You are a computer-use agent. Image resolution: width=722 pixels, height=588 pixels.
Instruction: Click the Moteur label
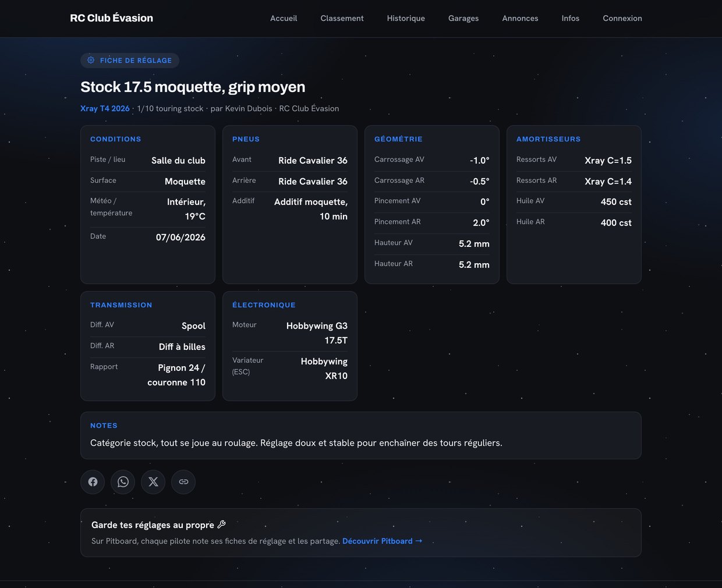tap(245, 325)
